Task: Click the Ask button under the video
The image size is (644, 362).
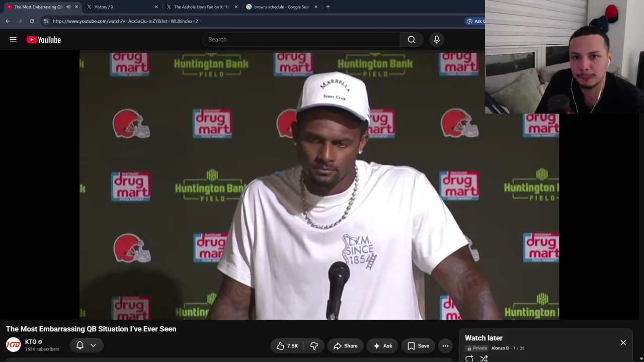Action: (x=382, y=346)
